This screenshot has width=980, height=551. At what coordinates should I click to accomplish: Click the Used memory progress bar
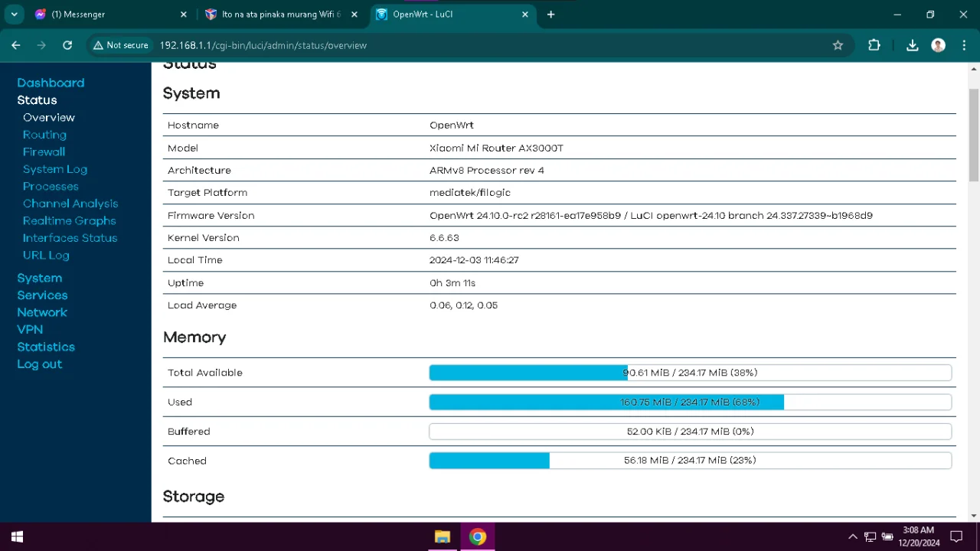pyautogui.click(x=690, y=402)
